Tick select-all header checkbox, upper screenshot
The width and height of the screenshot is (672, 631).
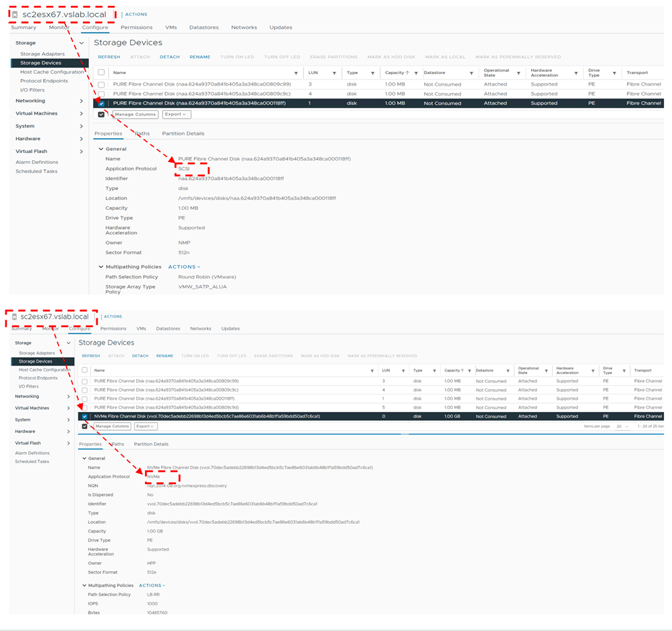pos(101,72)
